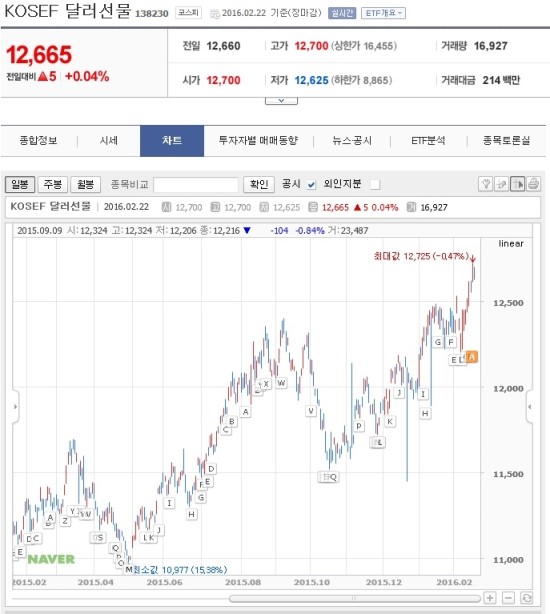This screenshot has height=614, width=550.
Task: Open the 시세 tab
Action: [109, 141]
